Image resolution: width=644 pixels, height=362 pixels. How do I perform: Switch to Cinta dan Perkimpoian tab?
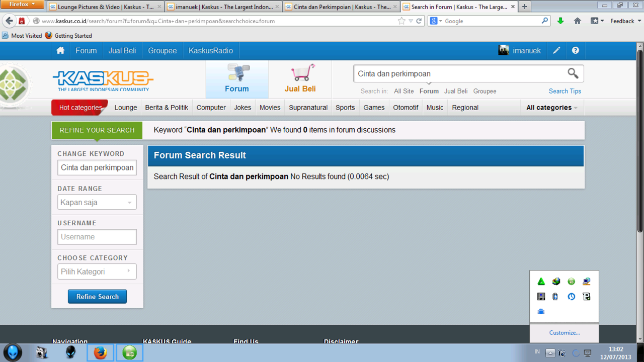click(341, 7)
